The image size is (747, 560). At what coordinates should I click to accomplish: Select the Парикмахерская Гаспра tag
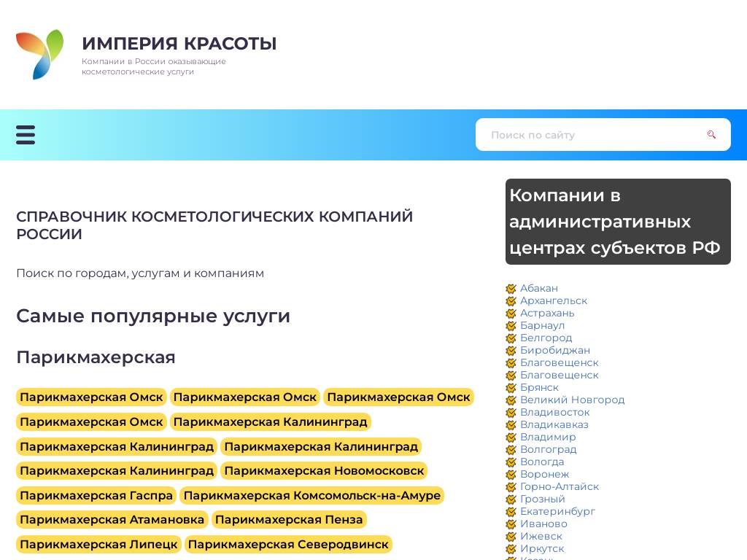[x=96, y=495]
